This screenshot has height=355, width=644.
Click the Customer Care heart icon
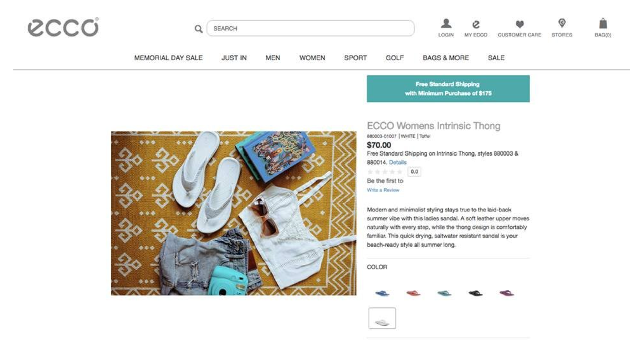coord(519,24)
